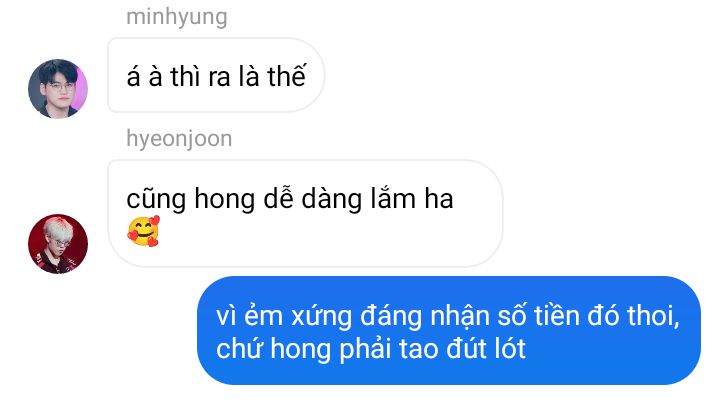The image size is (719, 406).
Task: Open minhyung's profile avatar with glasses
Action: [x=58, y=89]
